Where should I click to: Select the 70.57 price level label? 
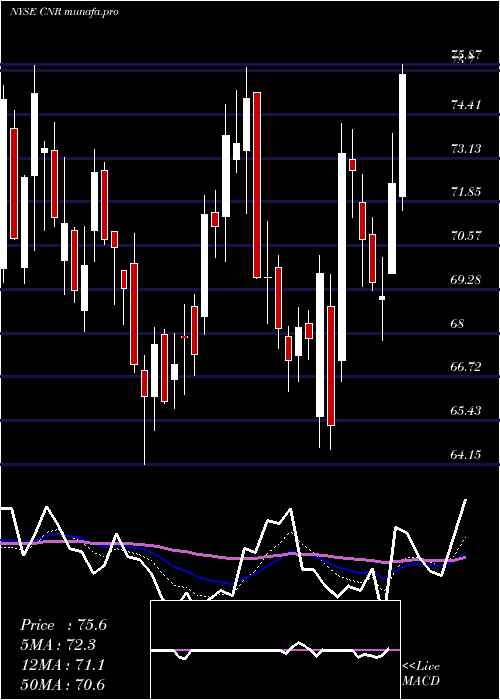pyautogui.click(x=466, y=236)
